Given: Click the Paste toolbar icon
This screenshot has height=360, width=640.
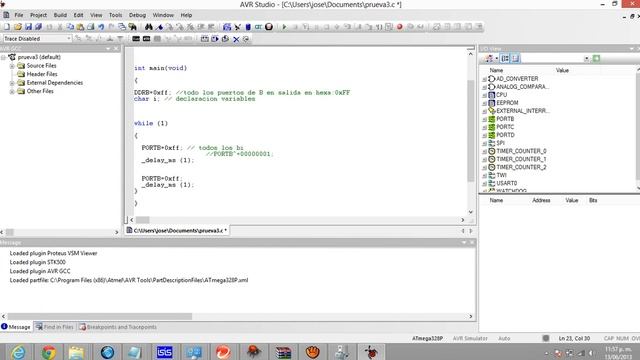Looking at the screenshot, I should 80,27.
